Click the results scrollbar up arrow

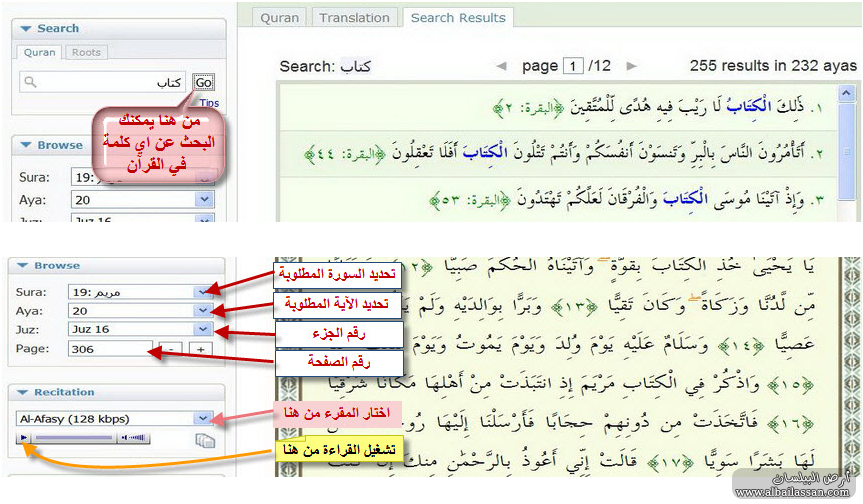pyautogui.click(x=846, y=92)
